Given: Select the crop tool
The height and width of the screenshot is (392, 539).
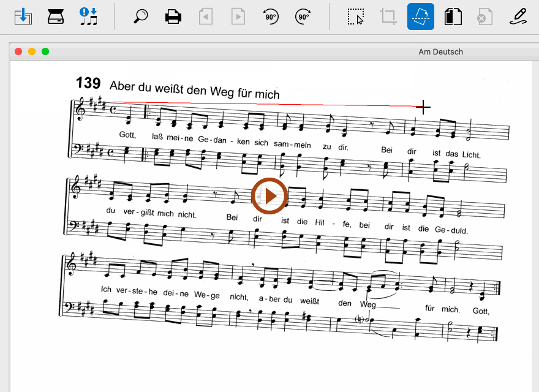Looking at the screenshot, I should [x=388, y=17].
